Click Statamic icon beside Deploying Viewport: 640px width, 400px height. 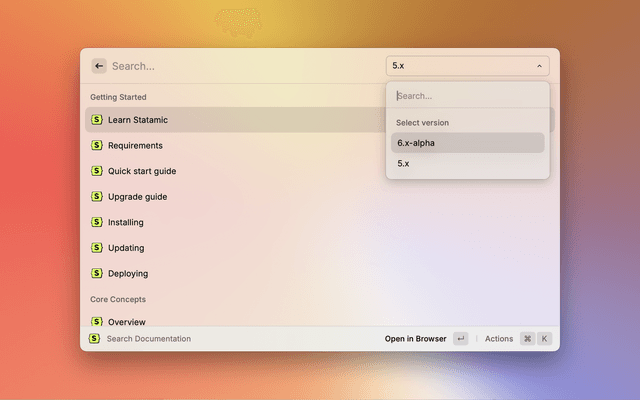point(97,273)
